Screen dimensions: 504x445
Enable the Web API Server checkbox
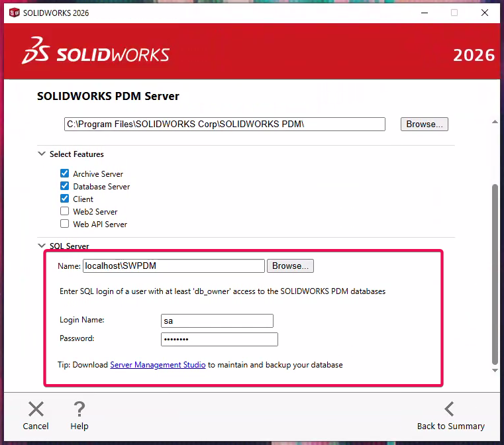coord(65,224)
